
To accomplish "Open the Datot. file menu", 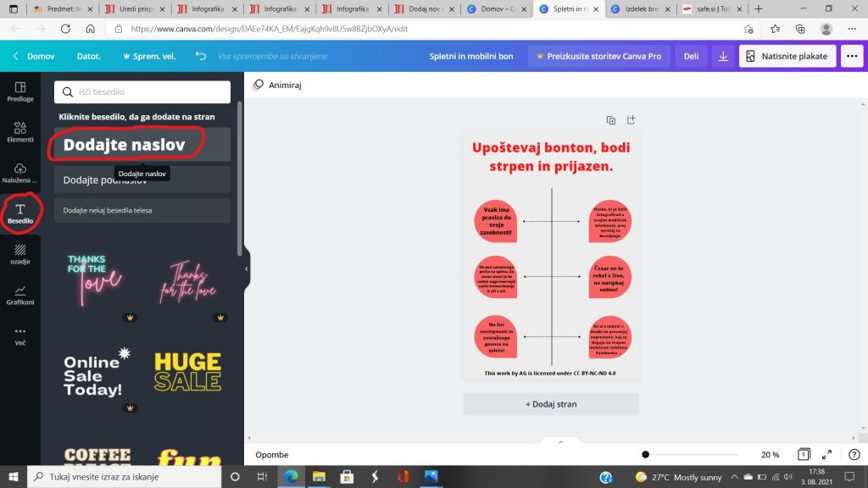I will pyautogui.click(x=88, y=56).
